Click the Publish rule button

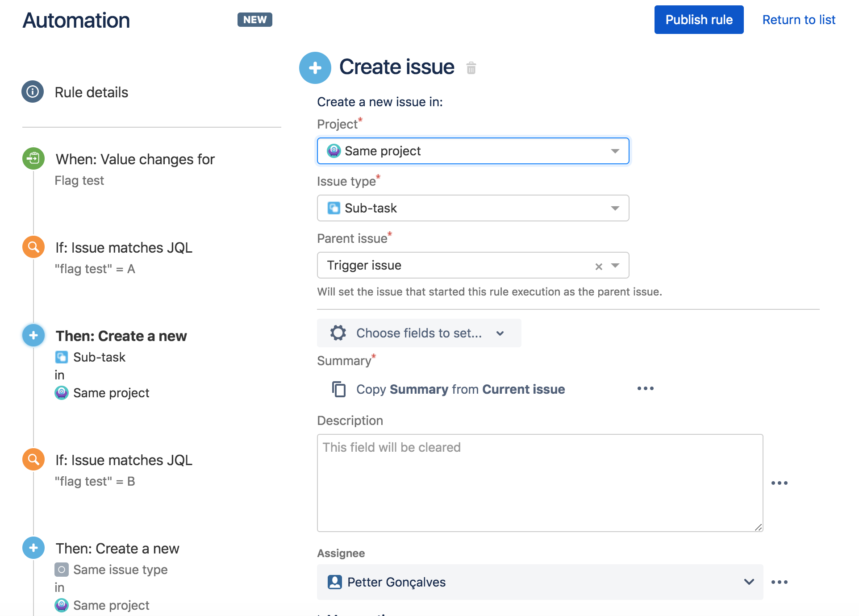pos(698,20)
